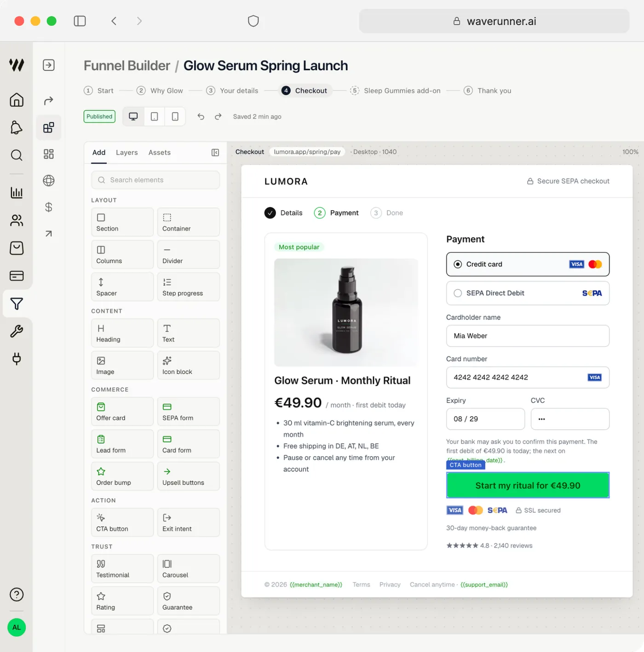Switch to the Assets tab

point(160,153)
